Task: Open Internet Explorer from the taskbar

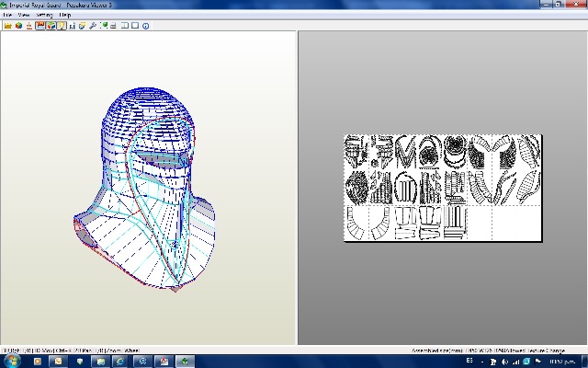Action: (120, 362)
